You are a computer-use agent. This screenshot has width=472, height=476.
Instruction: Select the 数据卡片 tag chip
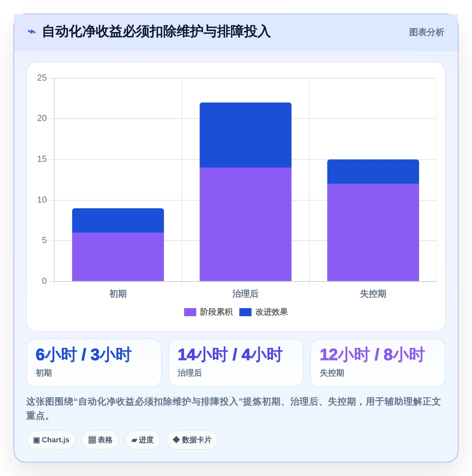[x=192, y=440]
